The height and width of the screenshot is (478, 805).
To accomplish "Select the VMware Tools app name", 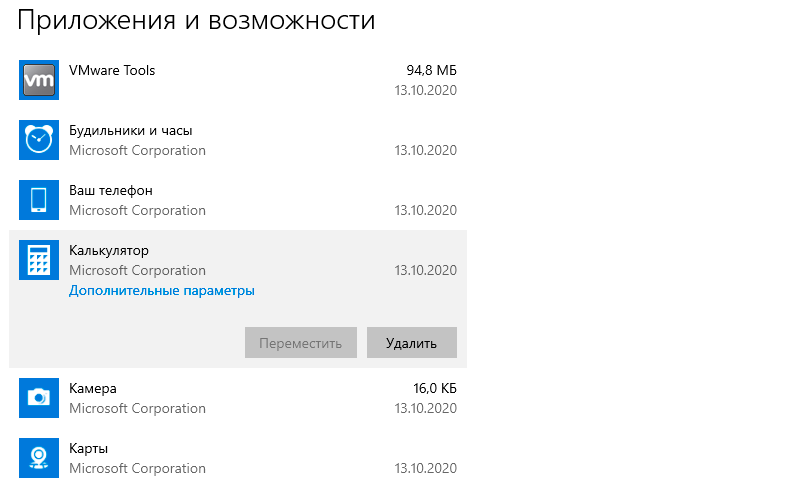I will [112, 71].
